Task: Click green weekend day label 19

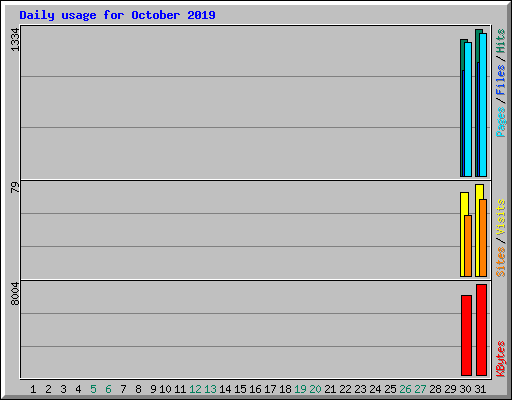Action: pos(300,389)
